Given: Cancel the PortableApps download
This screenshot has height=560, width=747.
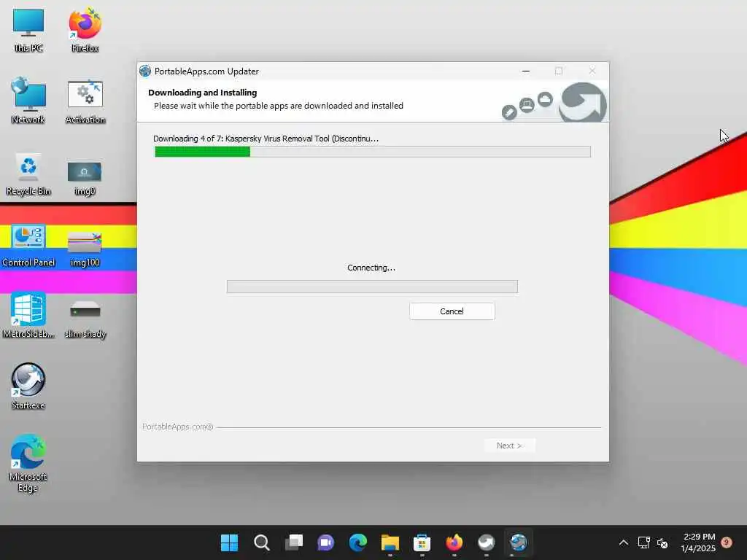Looking at the screenshot, I should (452, 311).
